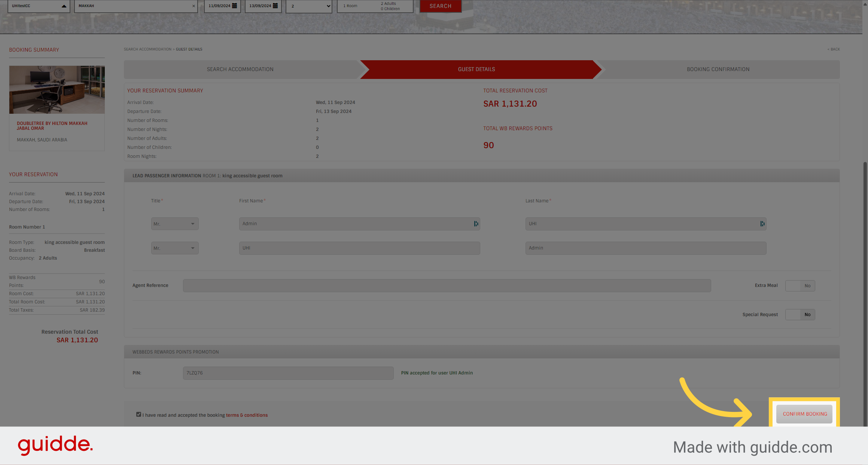Collapse the UHItestCC selector via its arrow icon
The height and width of the screenshot is (465, 868).
(64, 6)
